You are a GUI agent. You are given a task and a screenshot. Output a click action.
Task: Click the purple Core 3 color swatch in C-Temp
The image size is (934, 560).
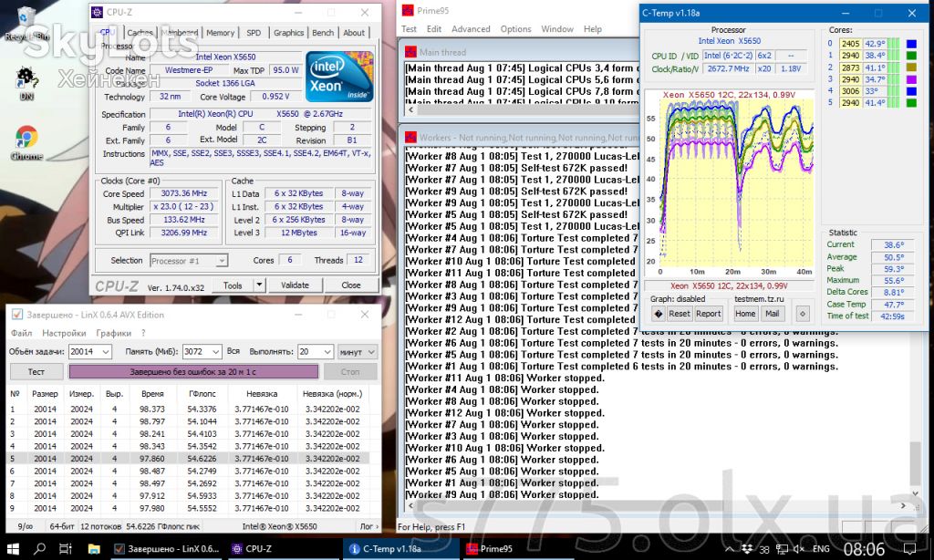[x=911, y=79]
